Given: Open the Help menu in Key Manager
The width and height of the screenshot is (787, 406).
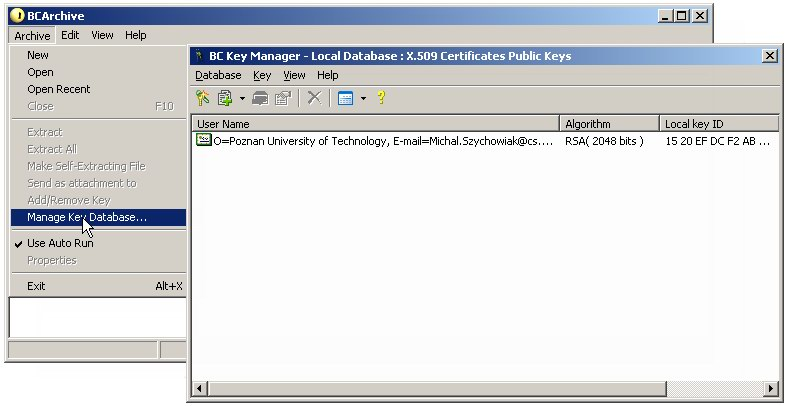Looking at the screenshot, I should click(x=327, y=75).
